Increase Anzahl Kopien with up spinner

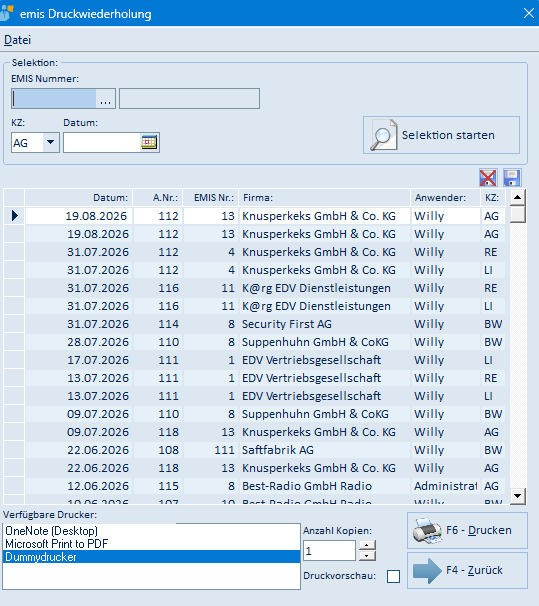point(367,545)
